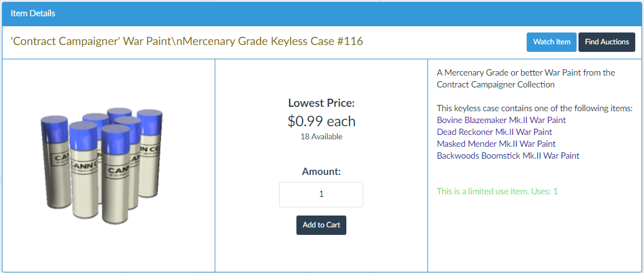
Task: Focus the Amount quantity input field
Action: pos(321,194)
